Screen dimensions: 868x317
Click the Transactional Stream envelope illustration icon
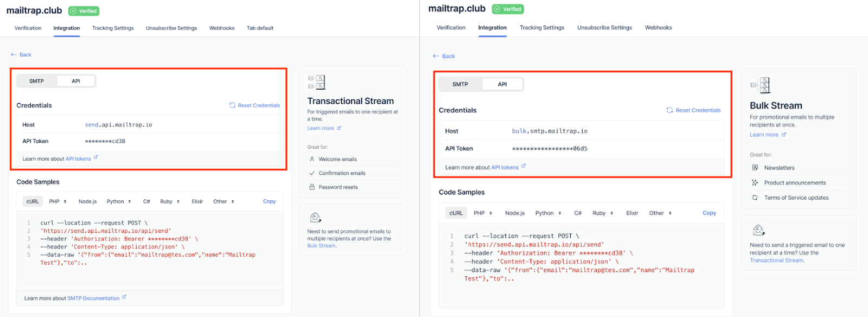(316, 83)
